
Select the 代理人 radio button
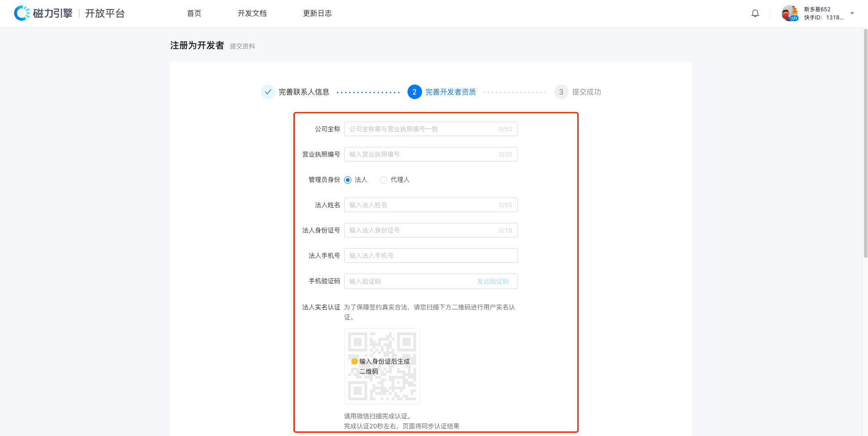pos(384,180)
